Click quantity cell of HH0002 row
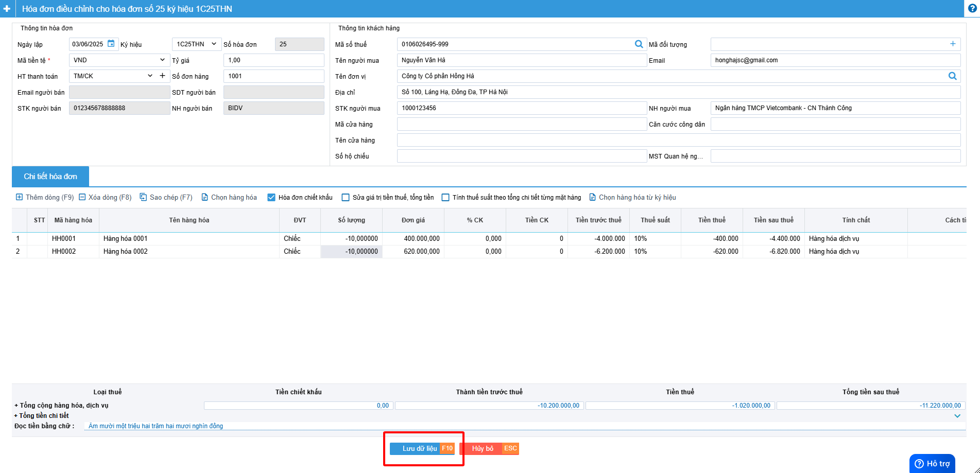The height and width of the screenshot is (473, 980). tap(351, 252)
